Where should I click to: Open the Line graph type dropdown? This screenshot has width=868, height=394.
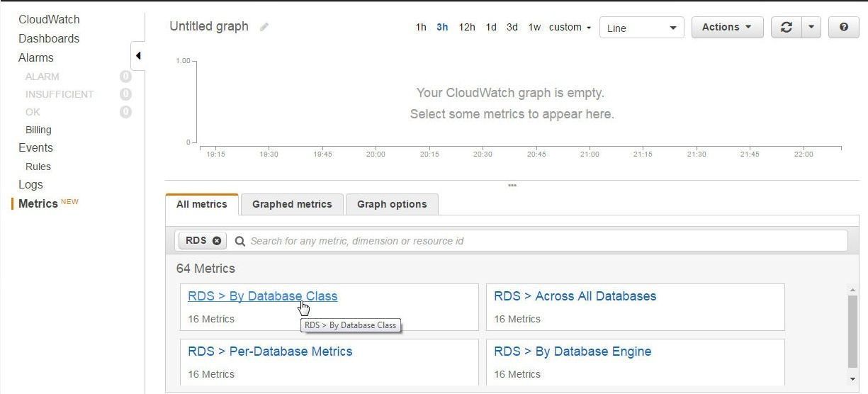click(x=641, y=28)
